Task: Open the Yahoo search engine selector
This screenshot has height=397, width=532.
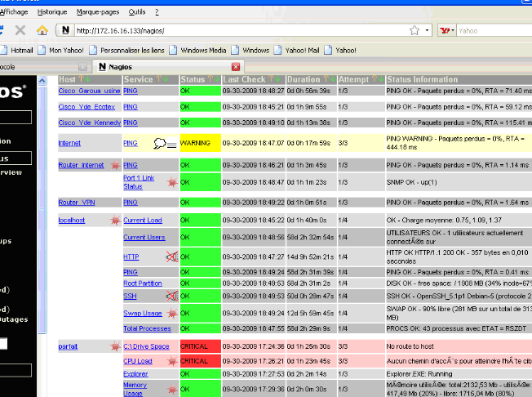Action: point(448,30)
